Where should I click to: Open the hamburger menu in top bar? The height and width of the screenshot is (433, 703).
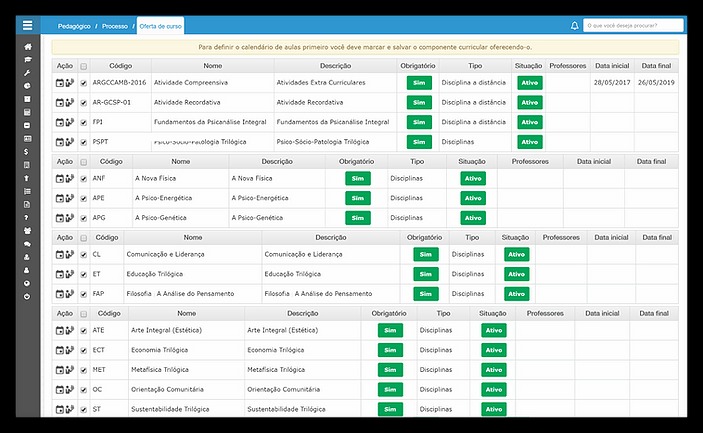tap(28, 25)
